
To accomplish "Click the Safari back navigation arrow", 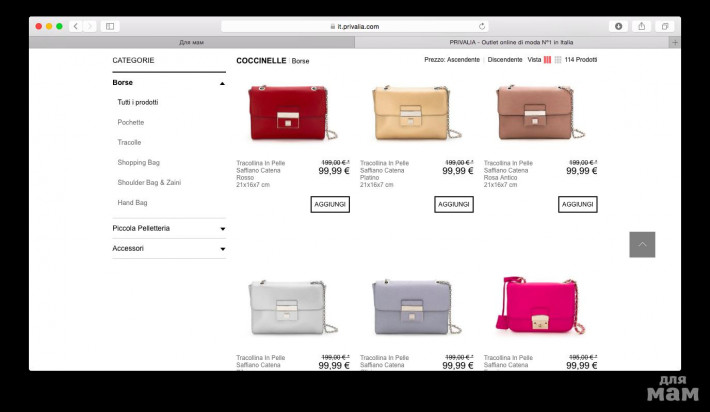I will pos(75,26).
